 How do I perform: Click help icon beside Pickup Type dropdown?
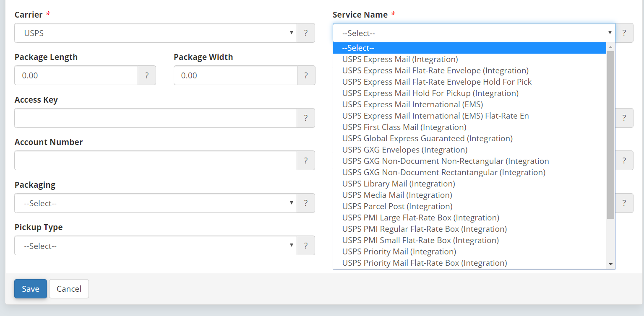coord(306,245)
